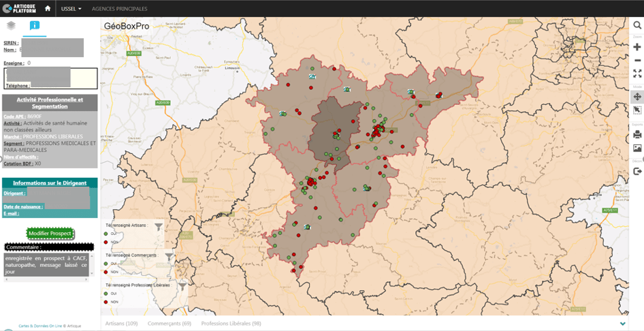Open the USSEL dropdown menu

(71, 9)
